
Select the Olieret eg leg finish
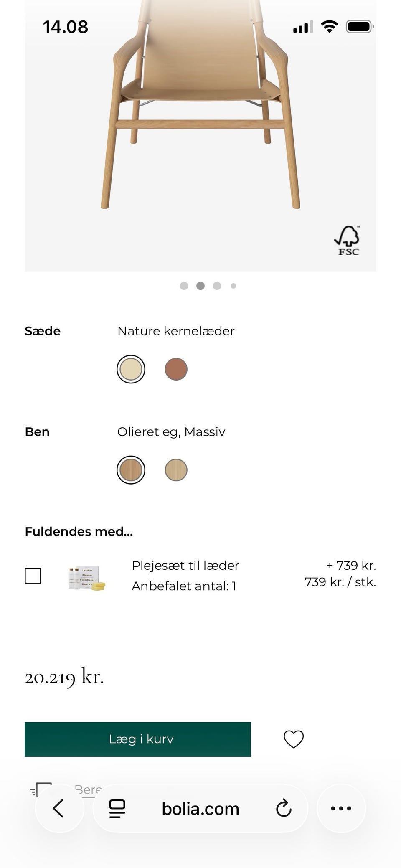(131, 470)
